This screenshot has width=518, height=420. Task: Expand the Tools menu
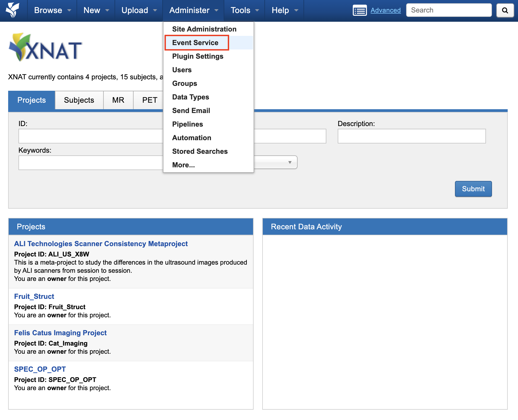point(244,10)
